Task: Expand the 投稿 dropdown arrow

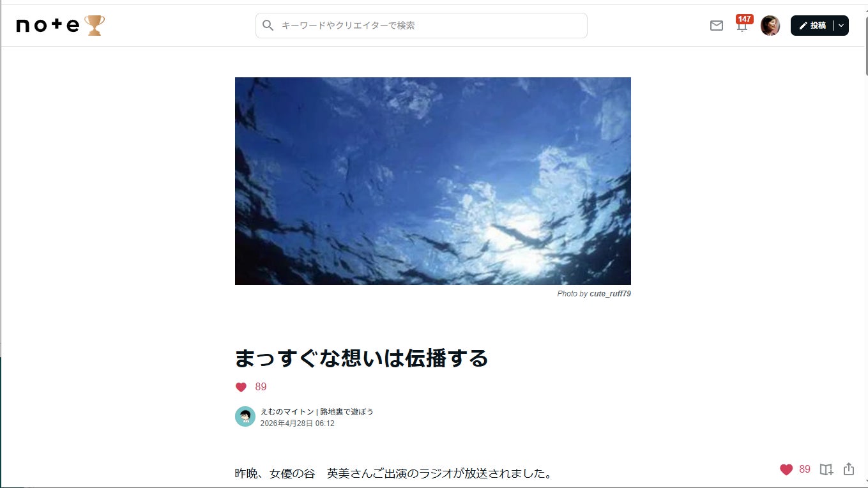Action: click(841, 26)
